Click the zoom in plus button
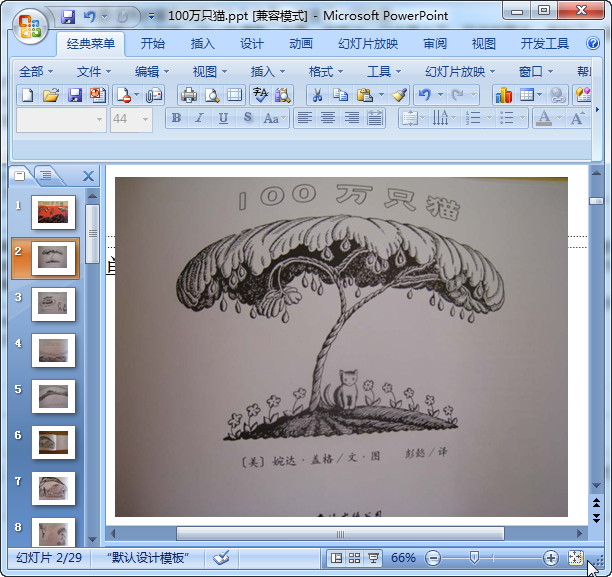612x577 pixels. pyautogui.click(x=550, y=558)
